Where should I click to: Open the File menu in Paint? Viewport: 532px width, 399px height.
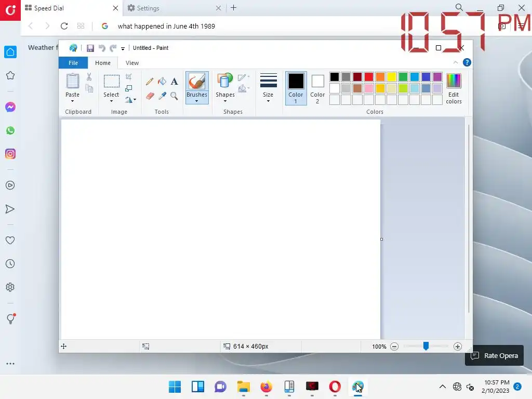[x=73, y=63]
